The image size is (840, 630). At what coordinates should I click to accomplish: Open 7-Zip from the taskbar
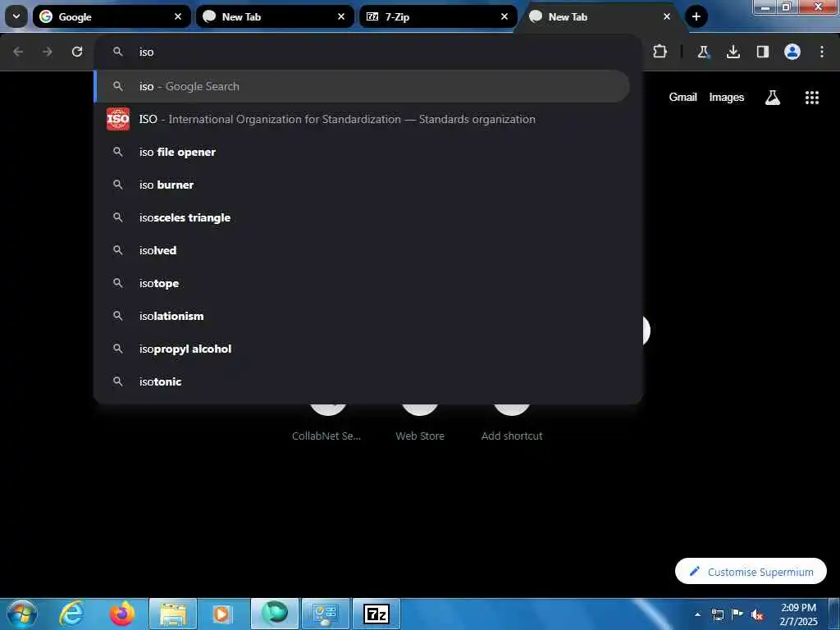point(376,614)
